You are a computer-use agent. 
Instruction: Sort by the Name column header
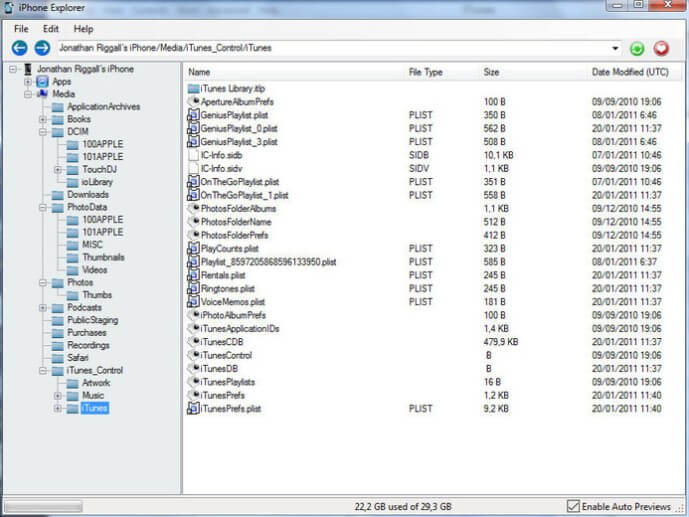tap(199, 72)
